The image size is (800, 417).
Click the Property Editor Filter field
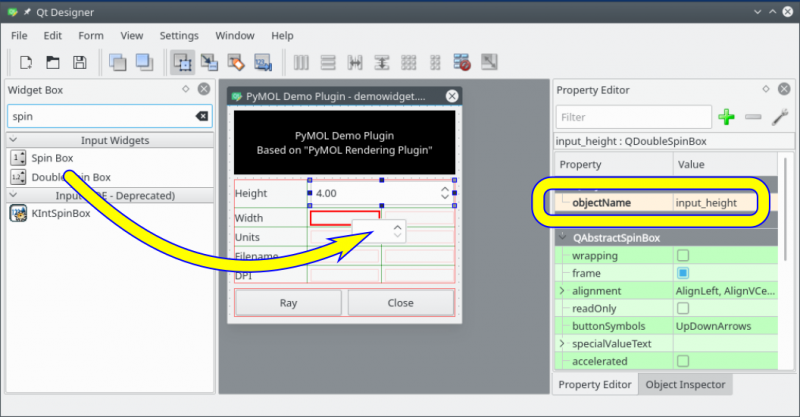[x=633, y=117]
